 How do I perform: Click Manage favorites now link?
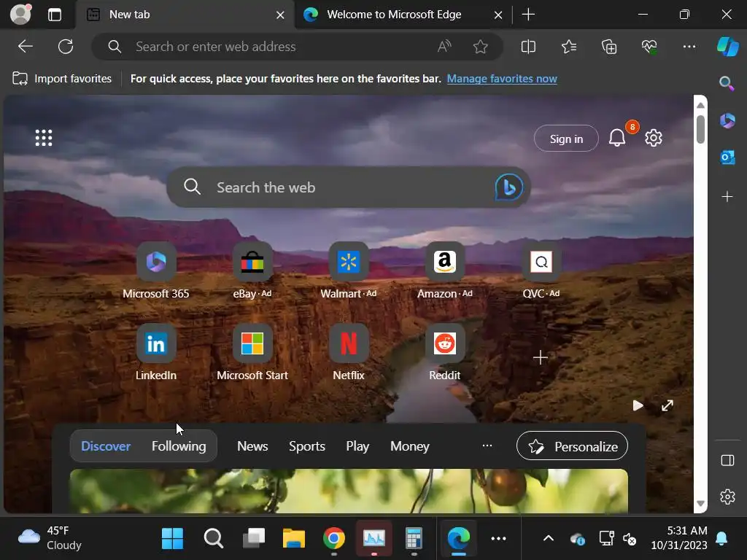502,79
